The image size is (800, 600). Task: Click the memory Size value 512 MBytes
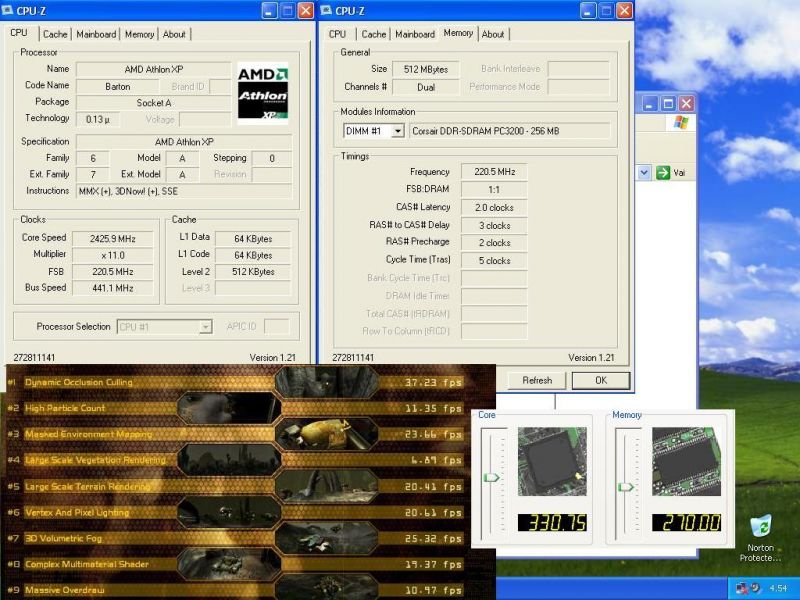click(426, 69)
